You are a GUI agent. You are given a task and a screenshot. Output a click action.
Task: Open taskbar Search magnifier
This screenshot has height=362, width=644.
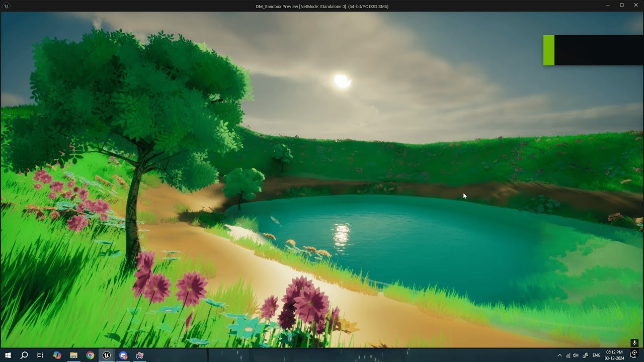click(x=24, y=355)
